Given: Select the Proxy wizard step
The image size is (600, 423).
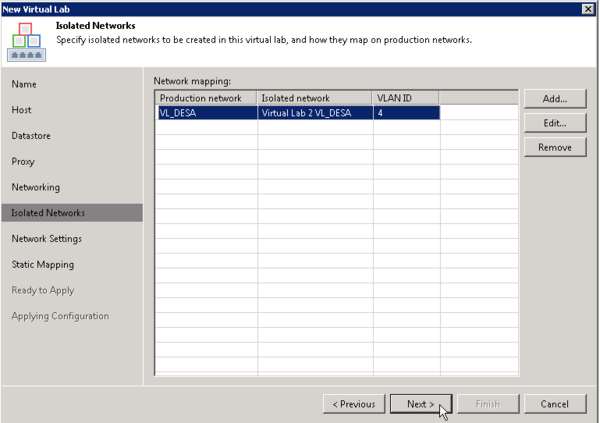Looking at the screenshot, I should coord(23,162).
